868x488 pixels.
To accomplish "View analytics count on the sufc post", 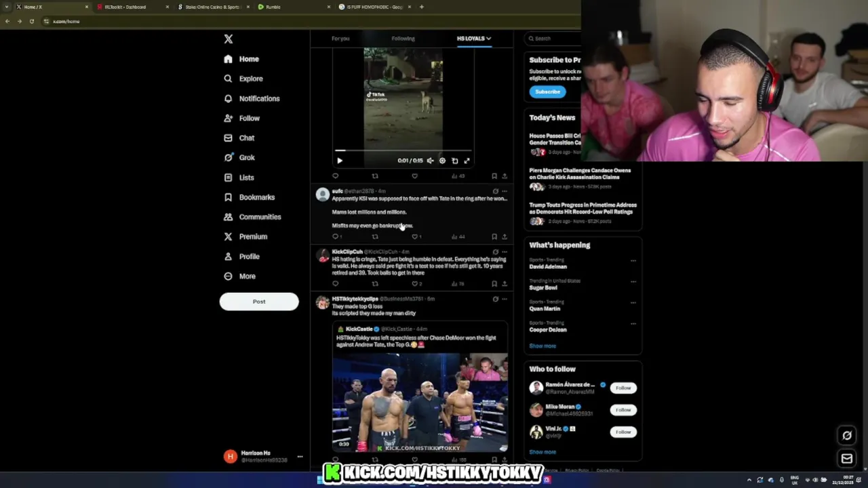I will coord(458,237).
